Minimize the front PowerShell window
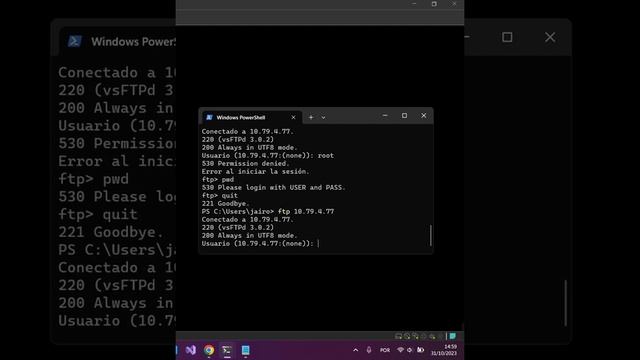This screenshot has width=640, height=360. click(x=384, y=116)
